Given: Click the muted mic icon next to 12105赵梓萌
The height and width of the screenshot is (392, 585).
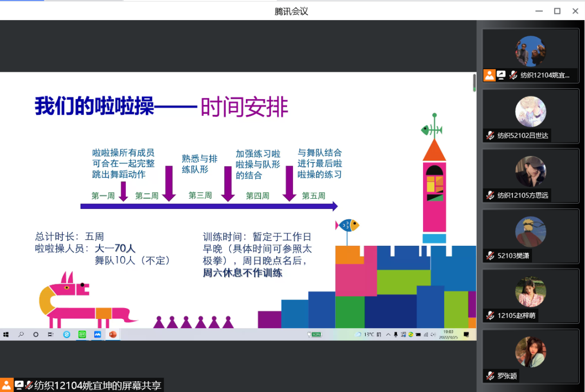Looking at the screenshot, I should click(490, 316).
